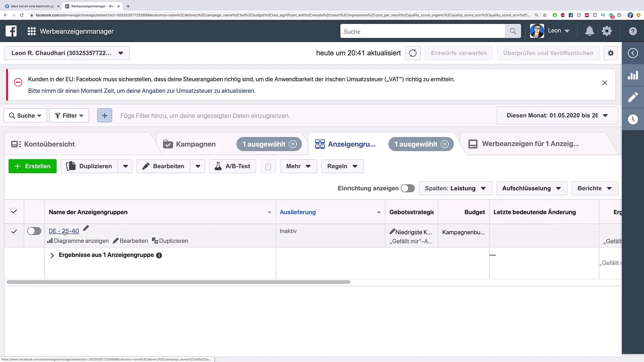The height and width of the screenshot is (362, 644).
Task: Open name column sort options arrow
Action: click(269, 212)
